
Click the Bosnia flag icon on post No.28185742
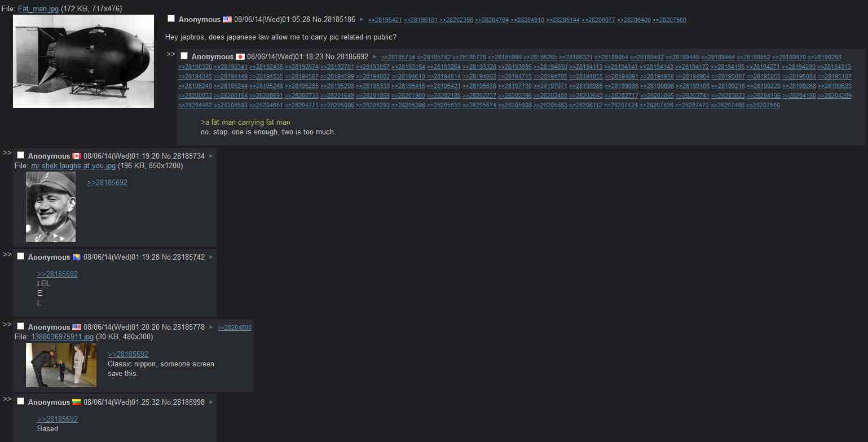point(77,257)
